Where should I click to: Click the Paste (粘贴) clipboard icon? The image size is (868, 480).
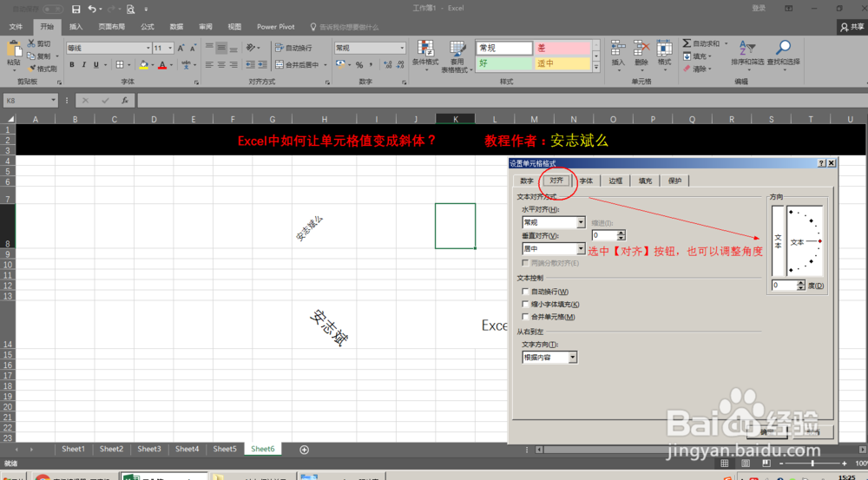[x=14, y=49]
